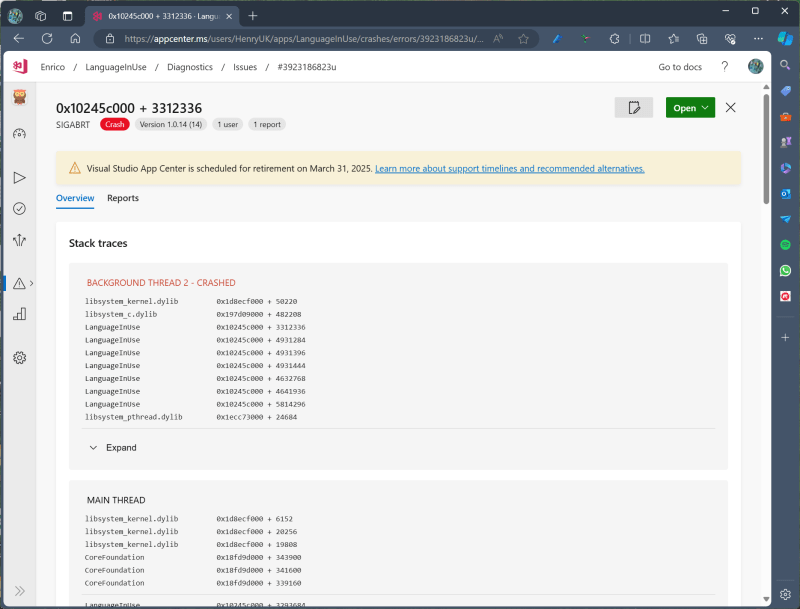
Task: Click the address bar URL
Action: point(304,39)
